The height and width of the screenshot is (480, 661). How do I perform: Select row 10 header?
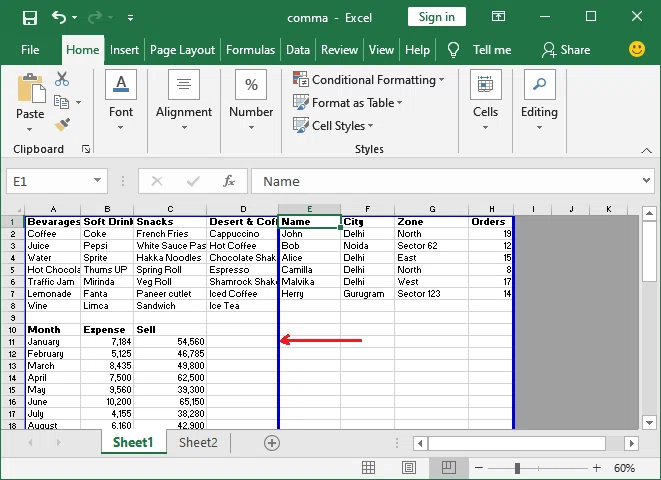13,330
